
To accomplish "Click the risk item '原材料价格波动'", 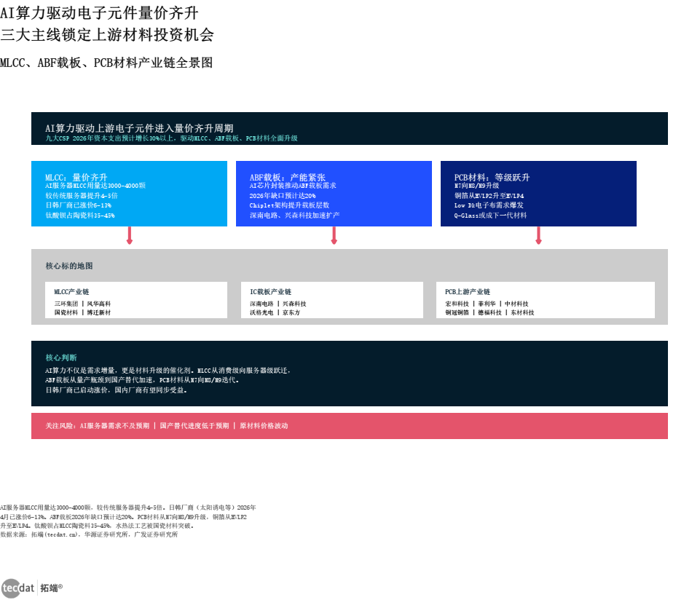I will tap(264, 426).
